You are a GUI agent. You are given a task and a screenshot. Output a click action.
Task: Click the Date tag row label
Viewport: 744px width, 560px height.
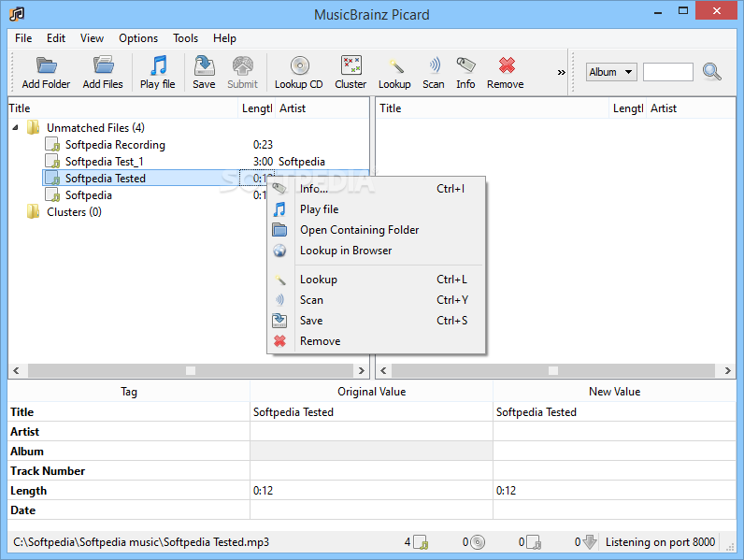[22, 510]
